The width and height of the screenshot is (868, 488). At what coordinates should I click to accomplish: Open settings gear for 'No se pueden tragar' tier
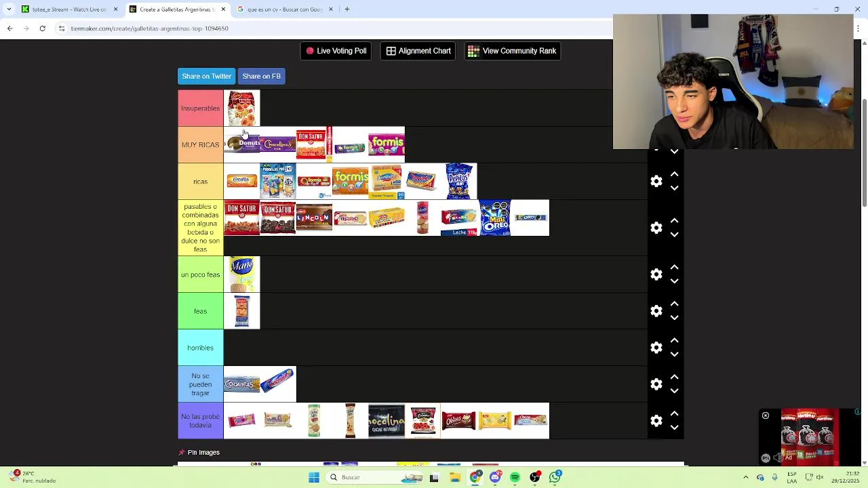656,384
